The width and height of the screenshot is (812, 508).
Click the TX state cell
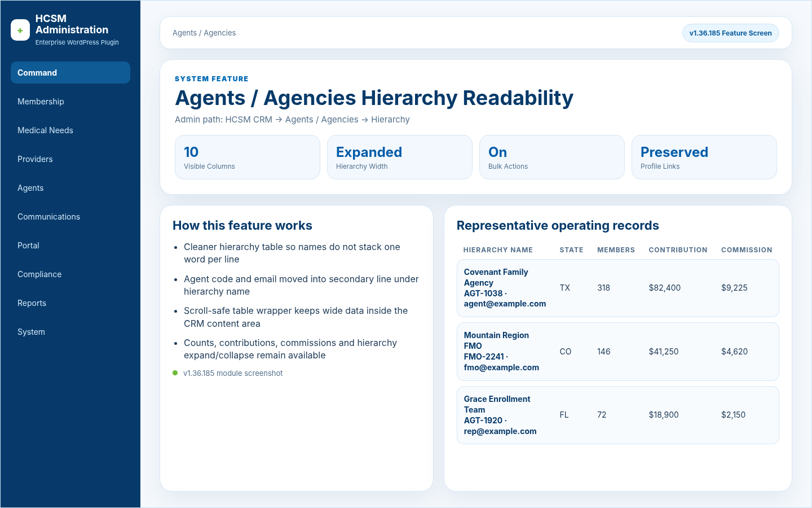564,288
